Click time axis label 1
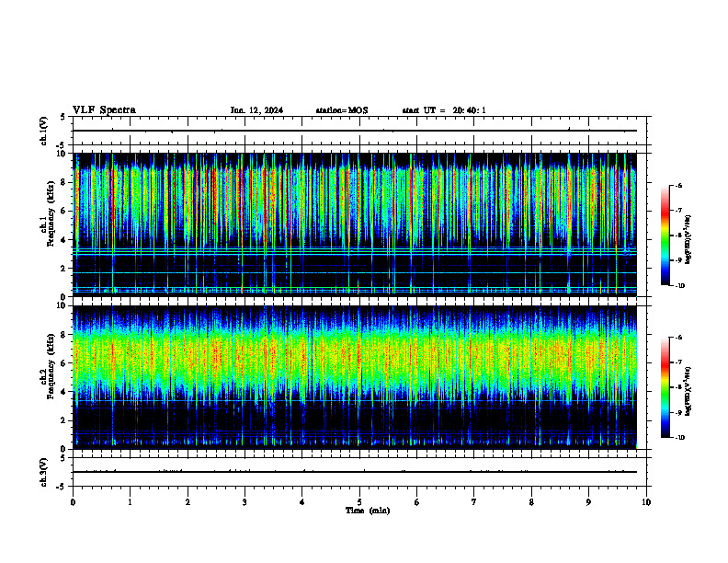 click(x=130, y=502)
